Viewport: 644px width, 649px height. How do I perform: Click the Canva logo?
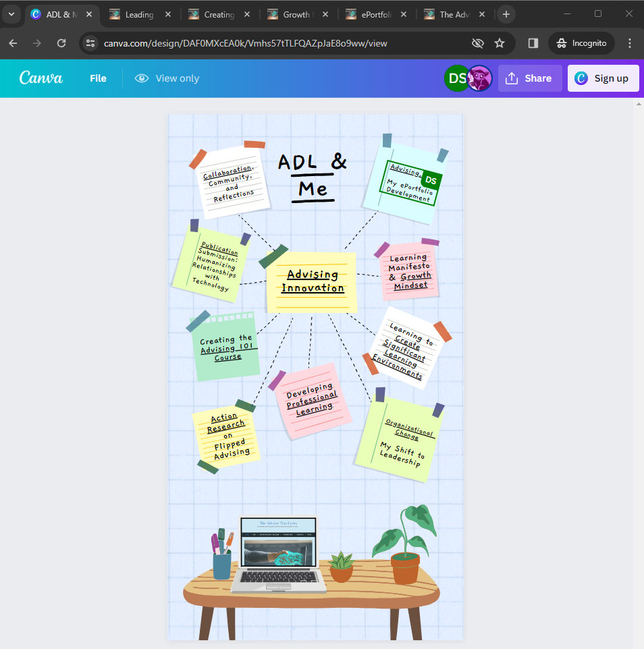(x=41, y=78)
